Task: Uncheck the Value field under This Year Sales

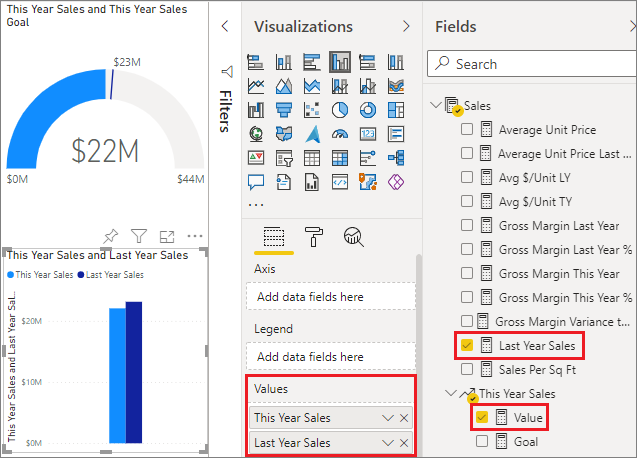Action: point(481,417)
